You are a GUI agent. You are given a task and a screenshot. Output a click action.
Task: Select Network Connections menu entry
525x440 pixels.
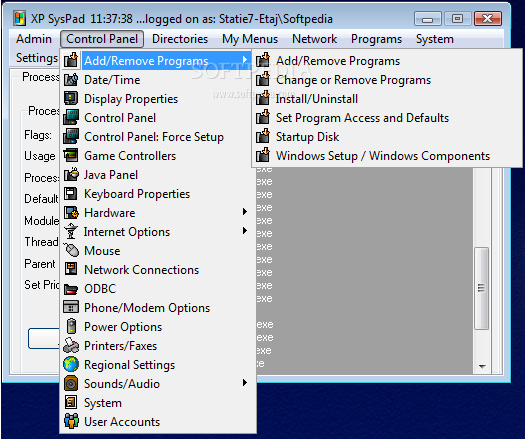point(157,270)
